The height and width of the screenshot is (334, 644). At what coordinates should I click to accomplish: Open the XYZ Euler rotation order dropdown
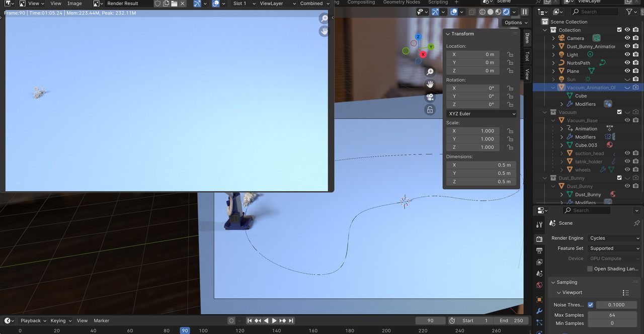(480, 114)
